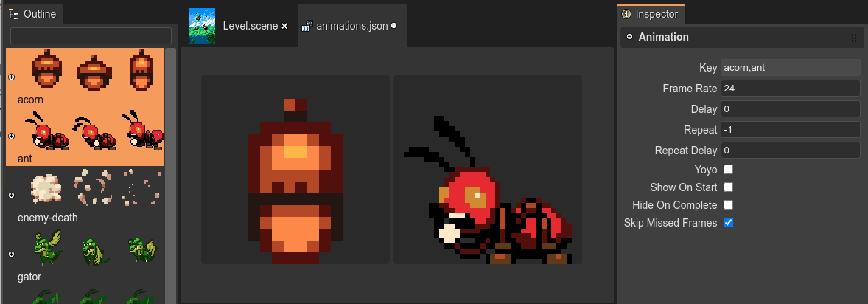
Task: Click the Outline panel tree icon
Action: [x=14, y=15]
